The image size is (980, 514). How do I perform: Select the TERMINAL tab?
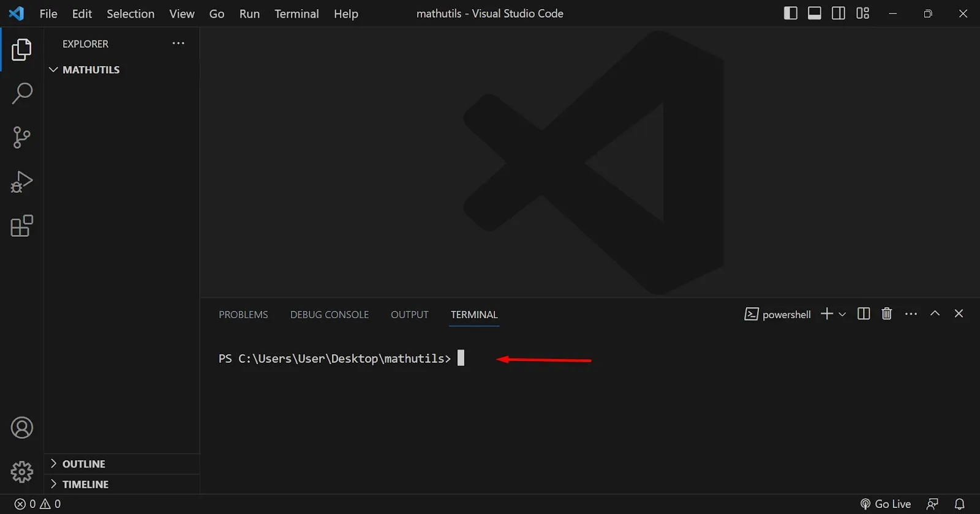pos(474,315)
